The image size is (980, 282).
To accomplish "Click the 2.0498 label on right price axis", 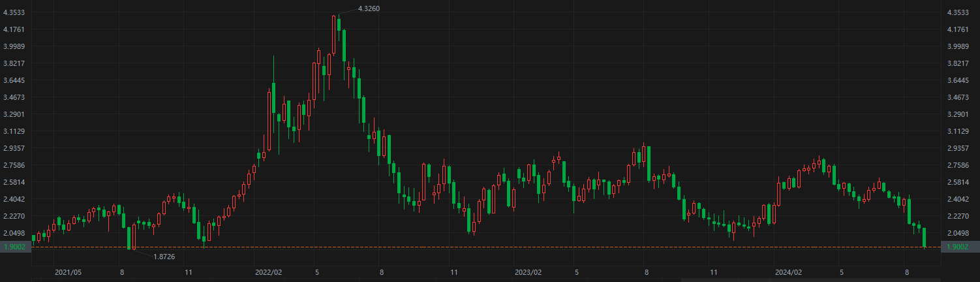I will (x=957, y=233).
